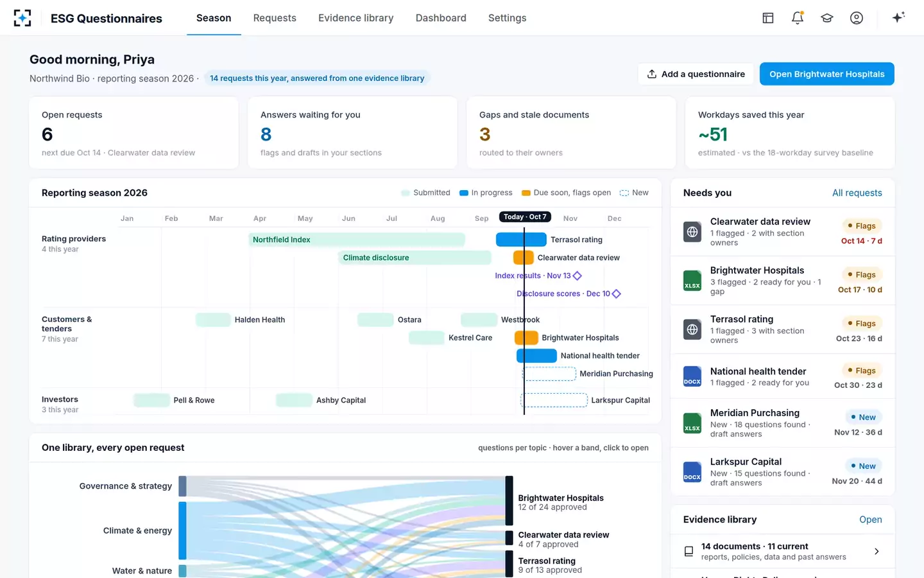This screenshot has height=578, width=924.
Task: Click the '14 requests this year' badge
Action: pyautogui.click(x=317, y=78)
